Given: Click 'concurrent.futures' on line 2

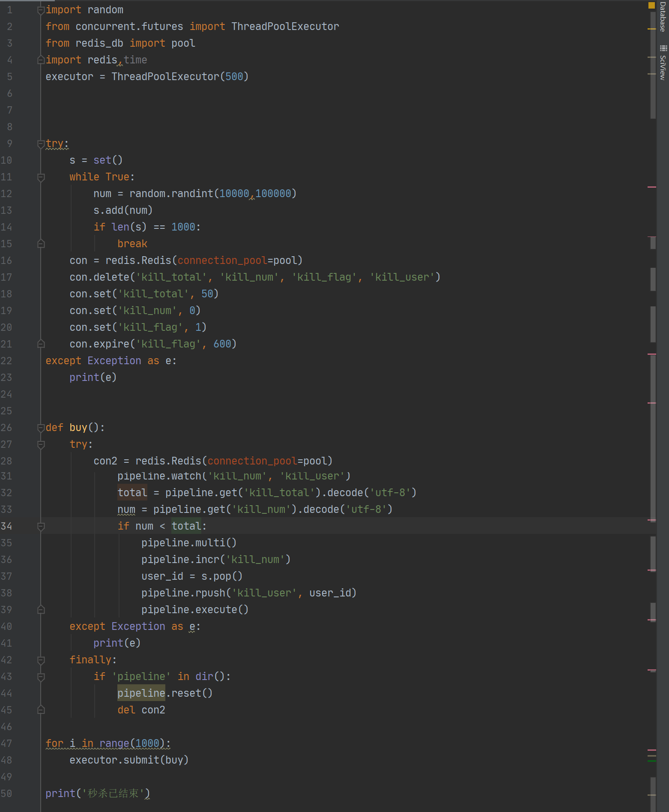Looking at the screenshot, I should (x=129, y=27).
